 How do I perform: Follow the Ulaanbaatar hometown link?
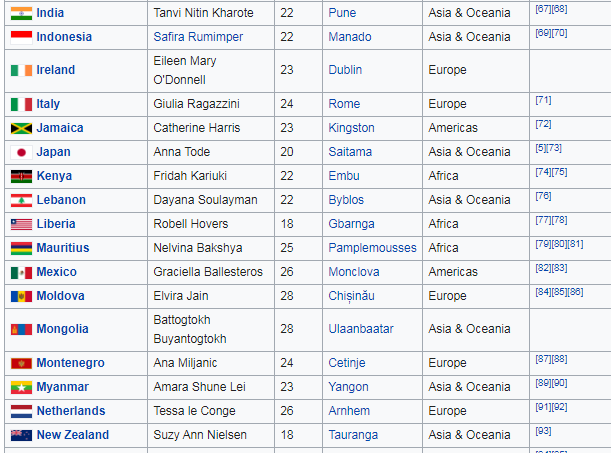coord(361,329)
